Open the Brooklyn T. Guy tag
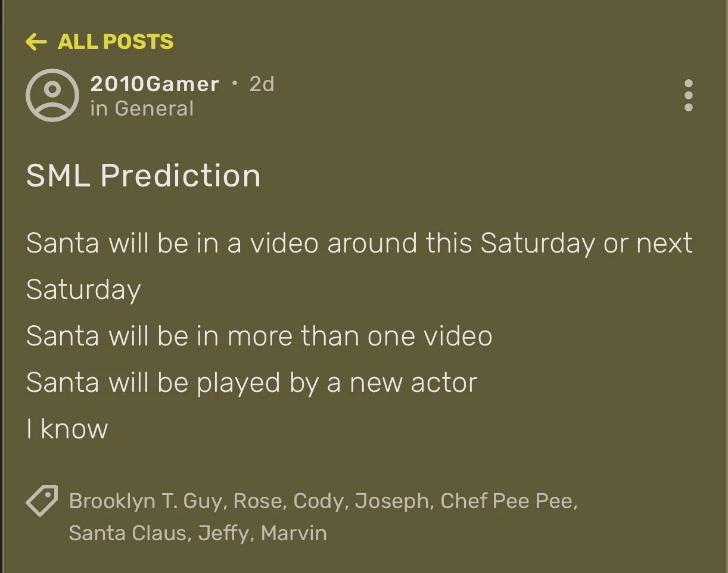This screenshot has height=573, width=728. [x=146, y=502]
